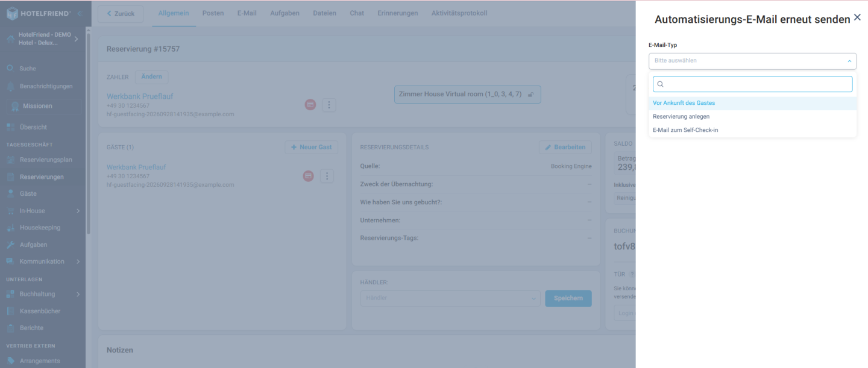Switch to the E-Mail tab
The height and width of the screenshot is (368, 868).
coord(247,13)
